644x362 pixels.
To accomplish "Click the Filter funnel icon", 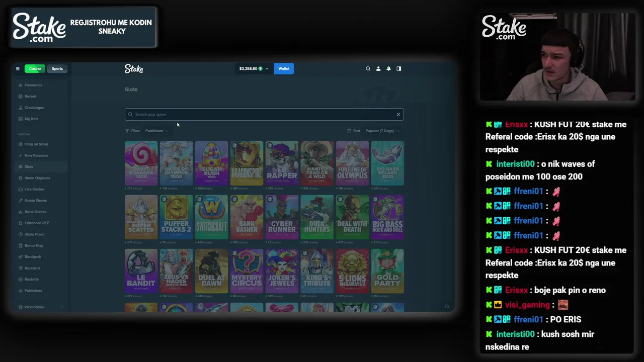I will pos(127,131).
